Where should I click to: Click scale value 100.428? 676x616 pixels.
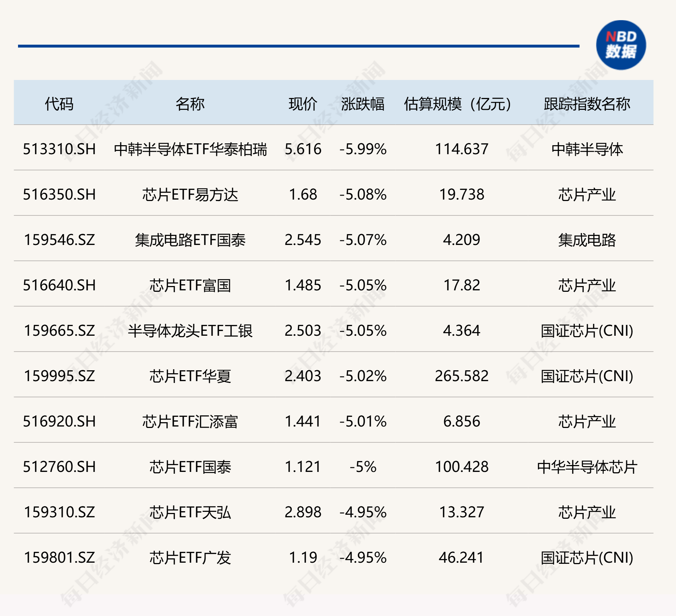point(462,467)
